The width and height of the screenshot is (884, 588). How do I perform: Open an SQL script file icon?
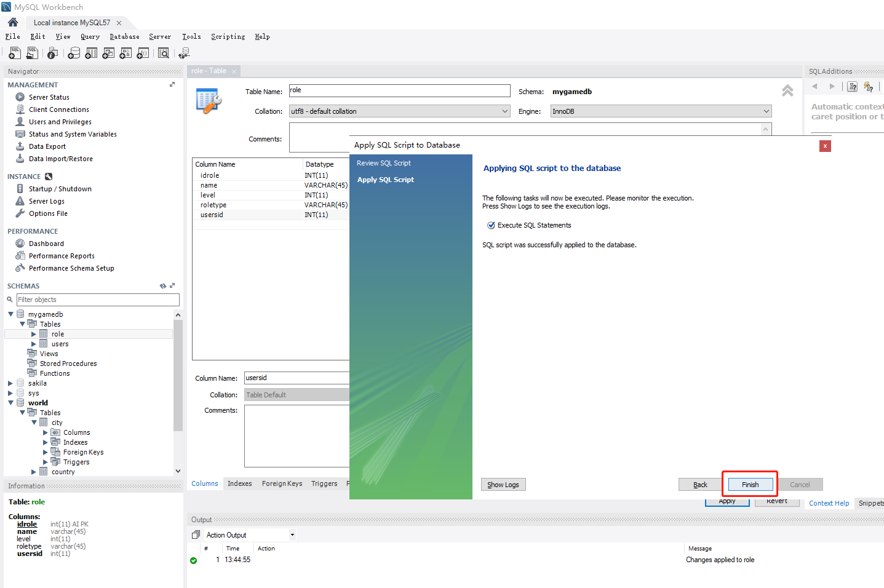pyautogui.click(x=33, y=54)
